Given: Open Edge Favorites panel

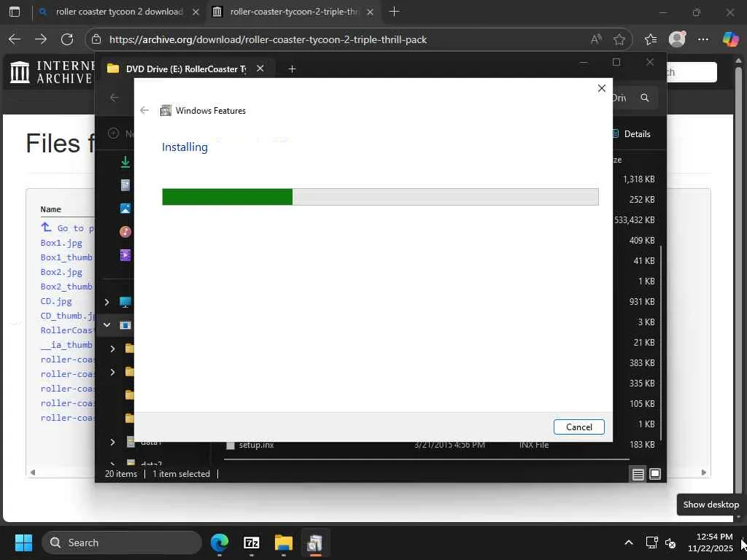Looking at the screenshot, I should click(651, 39).
